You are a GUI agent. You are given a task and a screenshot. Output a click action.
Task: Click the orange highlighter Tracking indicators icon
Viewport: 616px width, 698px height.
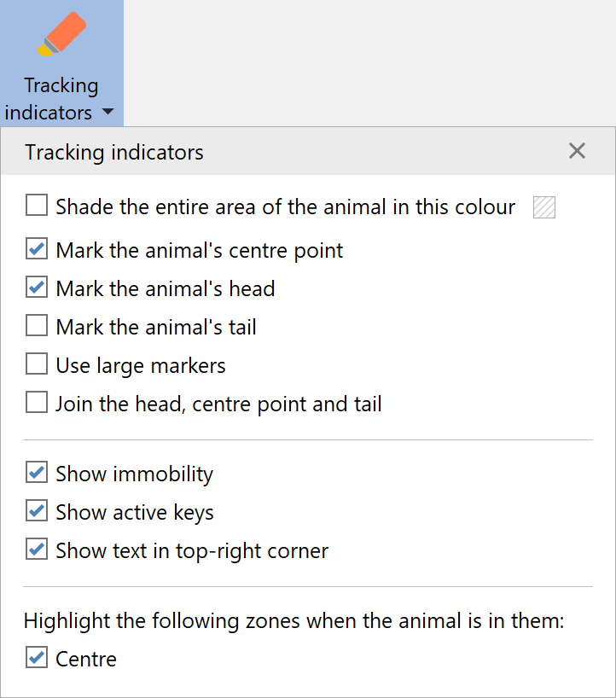coord(62,34)
